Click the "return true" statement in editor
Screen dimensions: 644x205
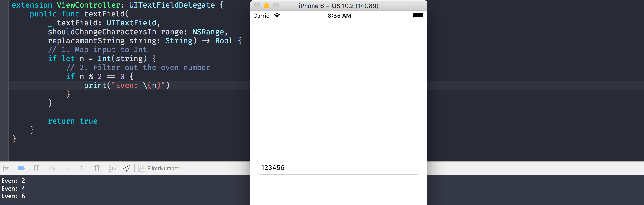72,121
